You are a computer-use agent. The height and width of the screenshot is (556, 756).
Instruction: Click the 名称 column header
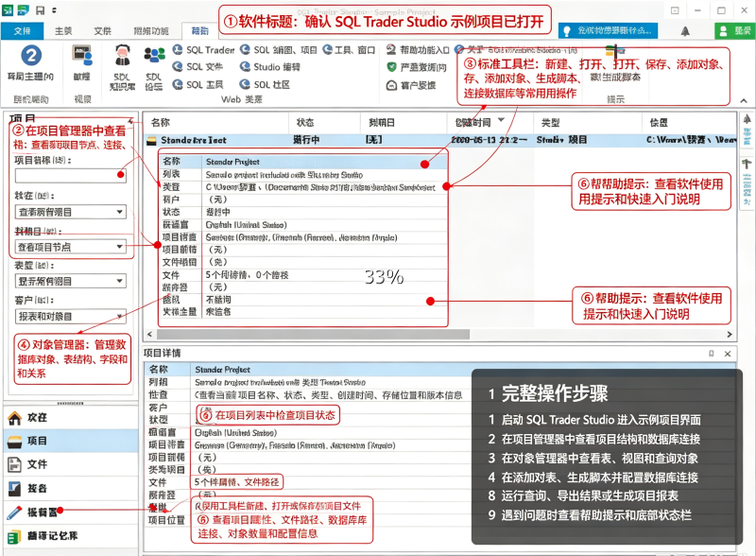click(x=216, y=122)
